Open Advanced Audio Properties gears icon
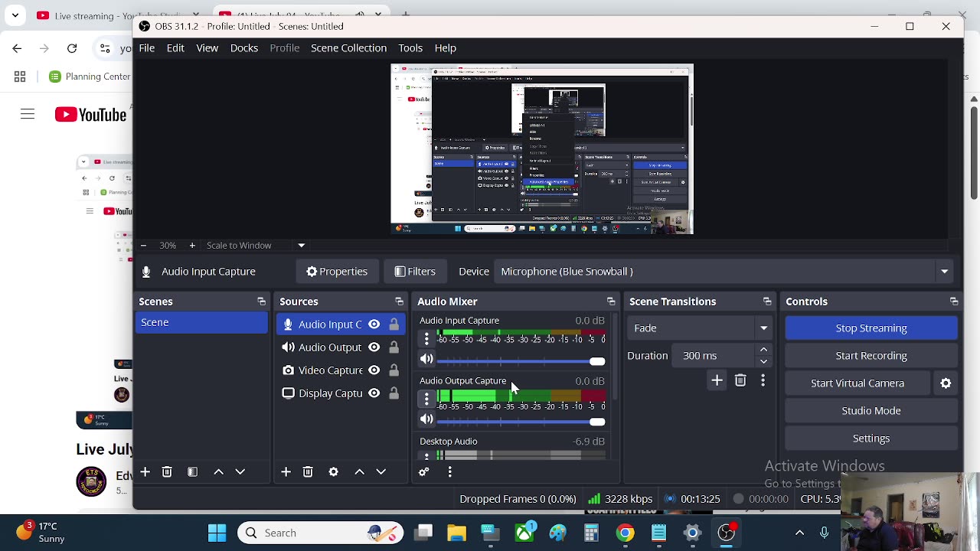980x551 pixels. coord(423,472)
